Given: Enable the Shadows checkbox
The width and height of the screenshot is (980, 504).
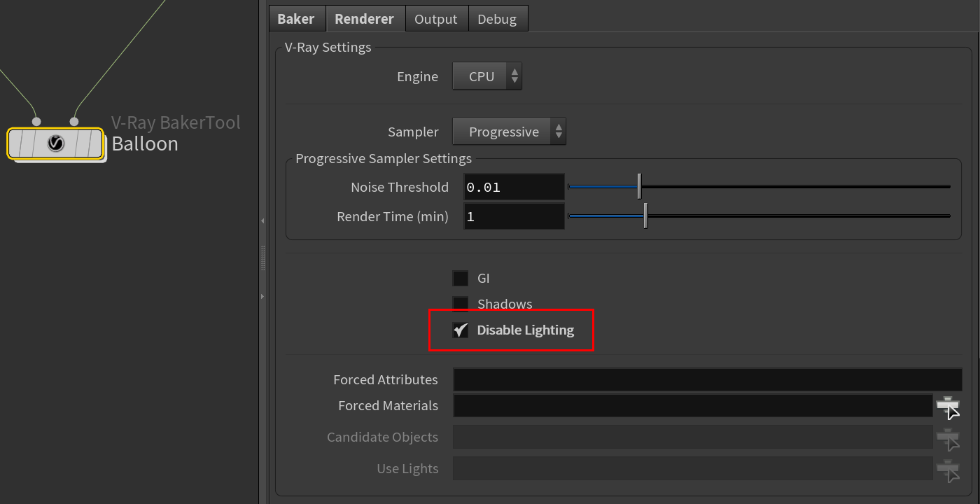Looking at the screenshot, I should (x=461, y=304).
